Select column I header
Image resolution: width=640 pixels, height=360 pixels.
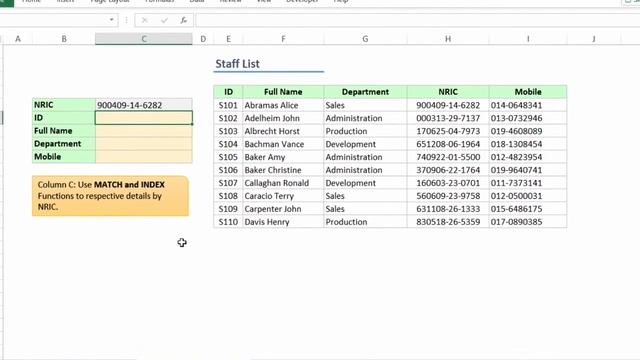tap(528, 39)
